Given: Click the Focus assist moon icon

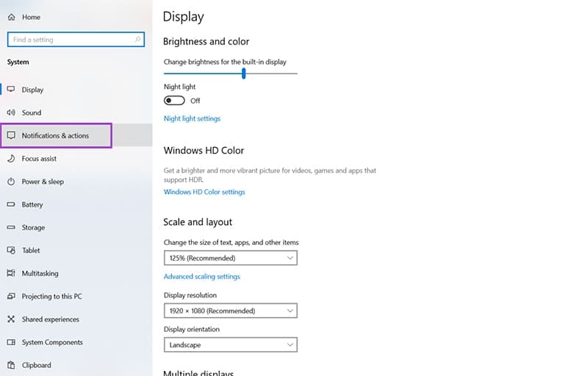Looking at the screenshot, I should click(x=11, y=158).
